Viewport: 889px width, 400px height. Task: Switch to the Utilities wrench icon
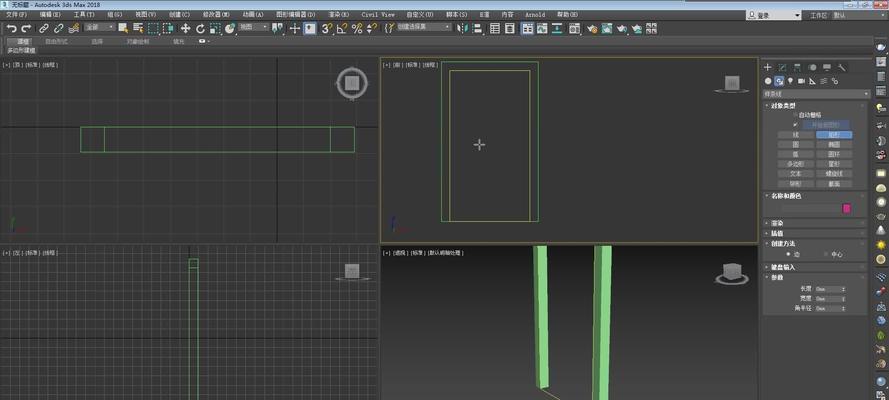842,67
